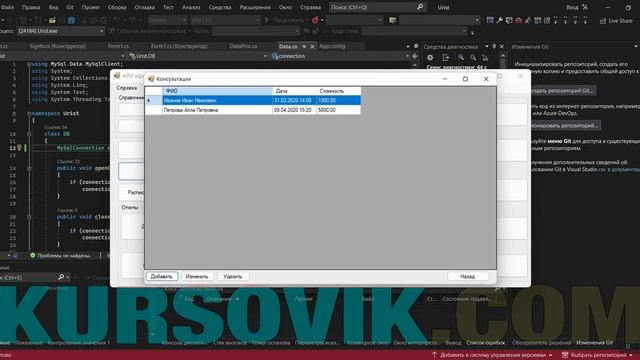
Task: Select the Петрова Анна Петровна row
Action: pos(253,110)
